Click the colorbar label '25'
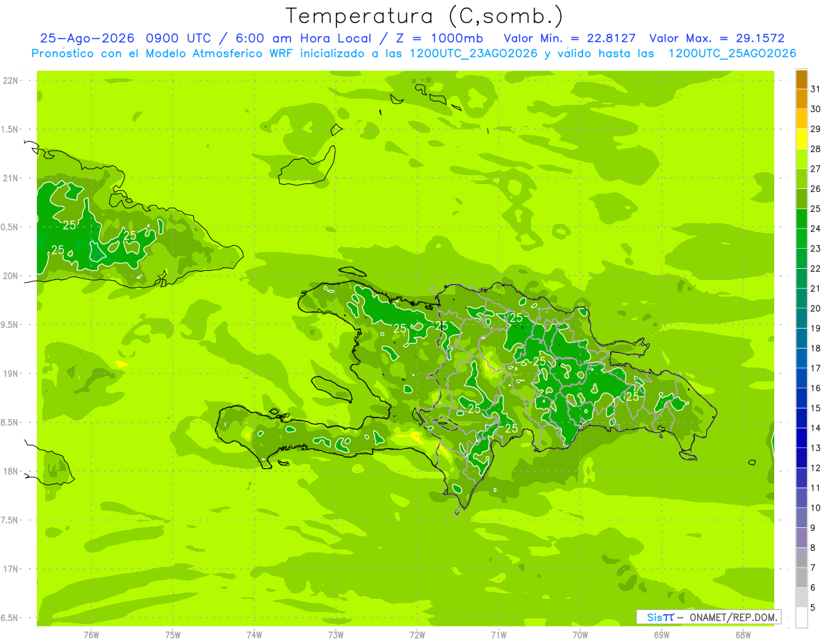The image size is (834, 644). click(816, 208)
